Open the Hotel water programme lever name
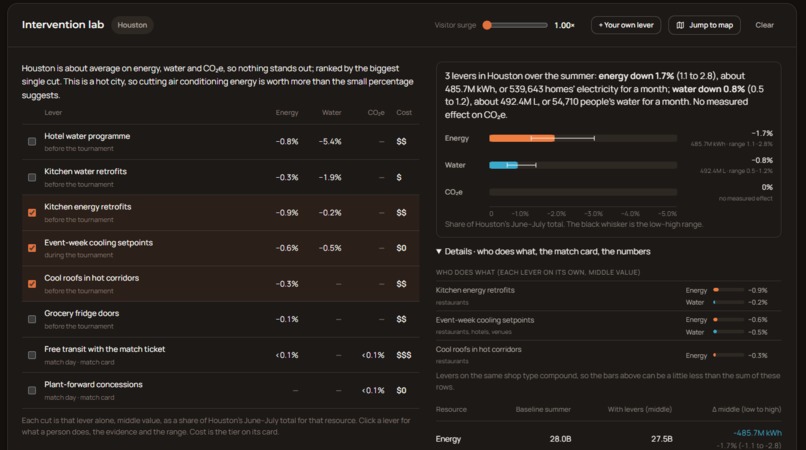Screen dimensions: 806x450 click(87, 136)
